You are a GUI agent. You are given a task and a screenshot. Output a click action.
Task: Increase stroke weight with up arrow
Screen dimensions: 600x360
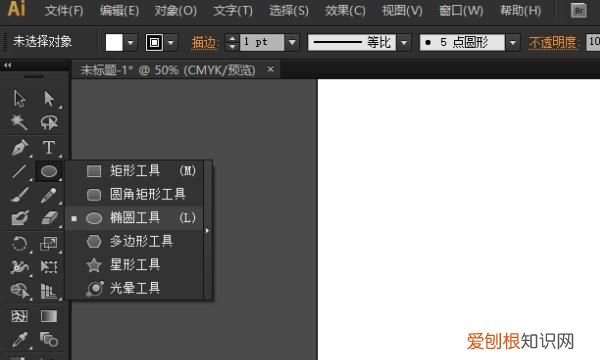pos(232,38)
